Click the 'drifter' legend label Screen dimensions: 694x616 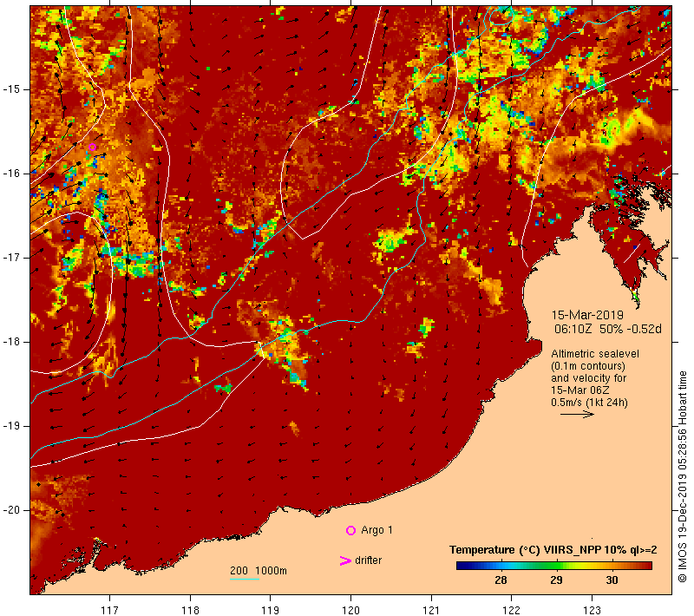coord(368,560)
